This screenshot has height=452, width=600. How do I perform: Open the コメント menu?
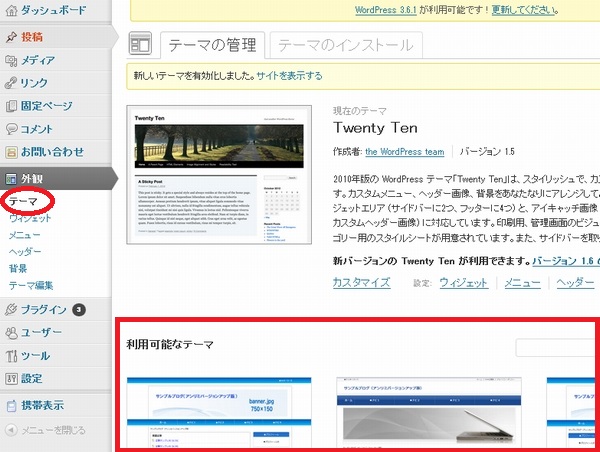tap(36, 129)
